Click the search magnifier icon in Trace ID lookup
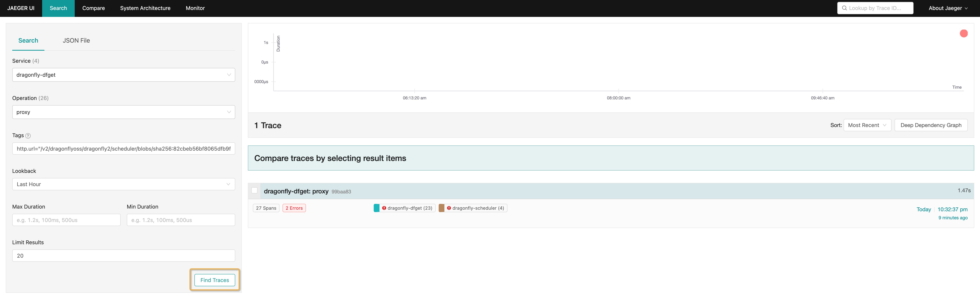Viewport: 980px width, 297px height. pos(844,8)
